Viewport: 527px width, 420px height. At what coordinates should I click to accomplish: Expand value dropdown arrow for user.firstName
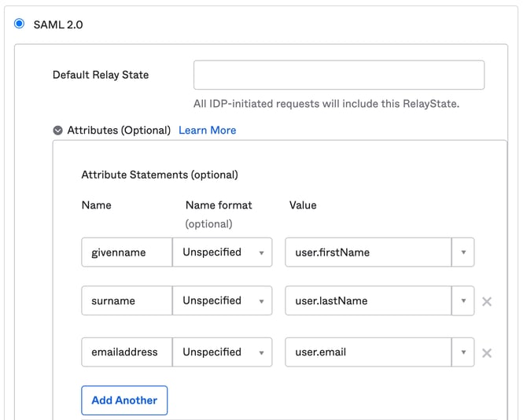click(463, 252)
